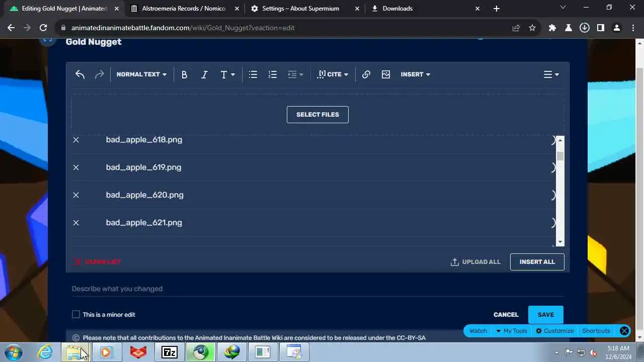Open 7-Zip from the taskbar

[x=169, y=352]
